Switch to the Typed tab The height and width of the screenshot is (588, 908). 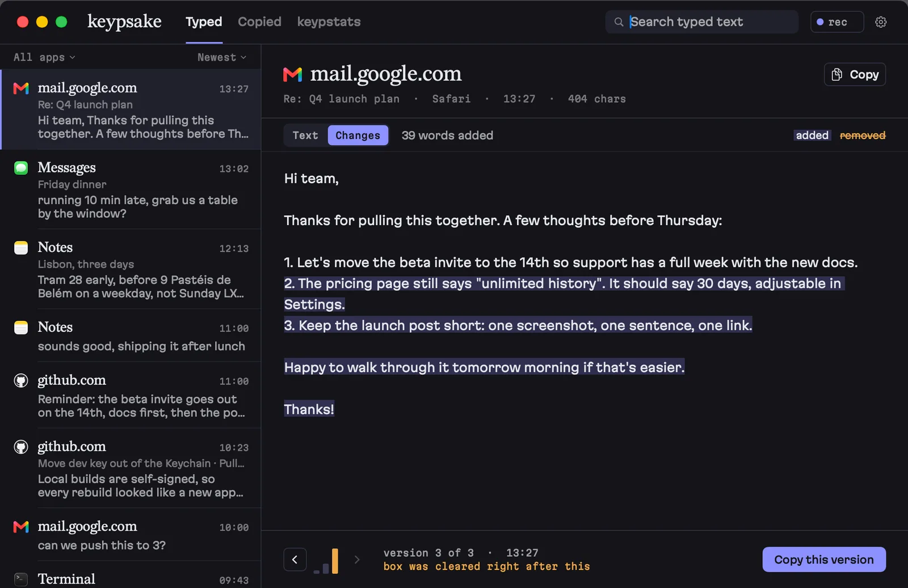click(204, 22)
